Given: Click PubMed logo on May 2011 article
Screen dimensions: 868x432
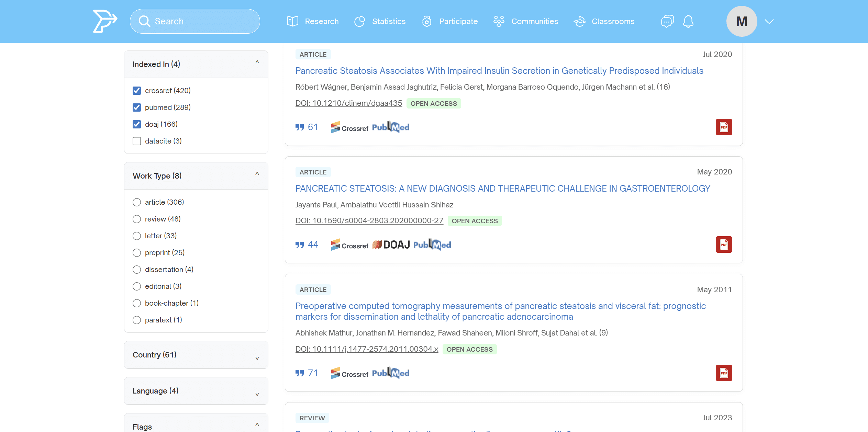Looking at the screenshot, I should [391, 373].
